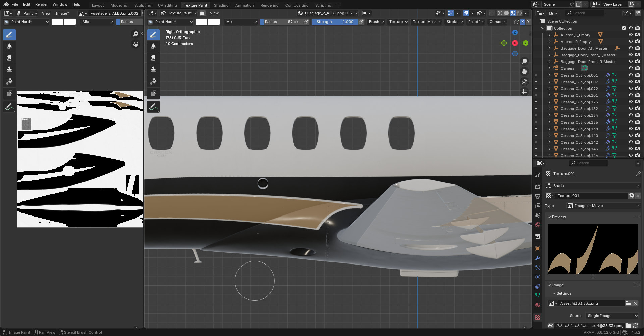Click the viewport pan hand icon

(524, 71)
